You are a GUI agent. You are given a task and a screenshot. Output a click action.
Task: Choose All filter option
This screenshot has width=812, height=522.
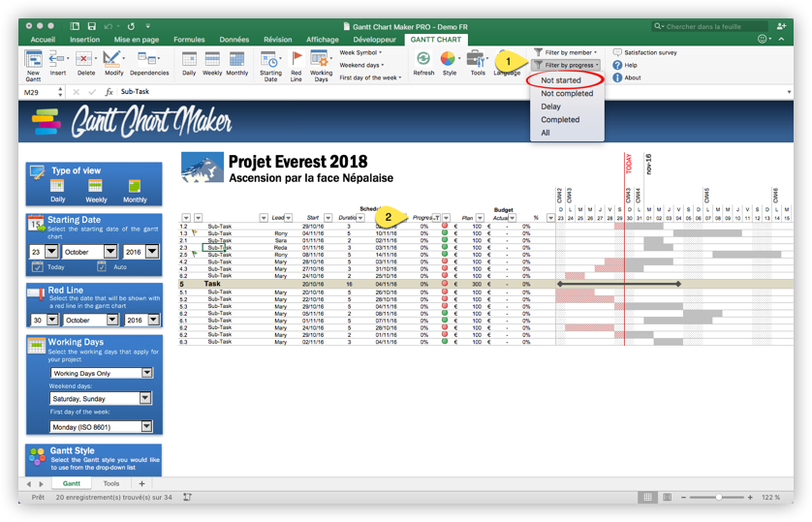click(546, 133)
